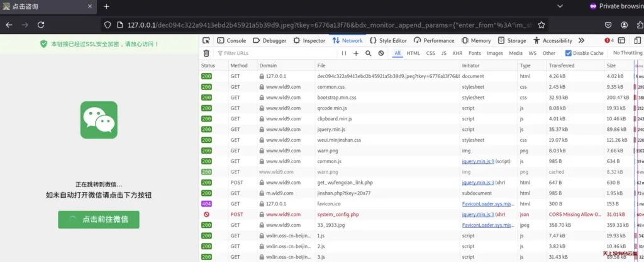The image size is (644, 262).
Task: Select the bootstrap.min.css request
Action: (x=421, y=98)
